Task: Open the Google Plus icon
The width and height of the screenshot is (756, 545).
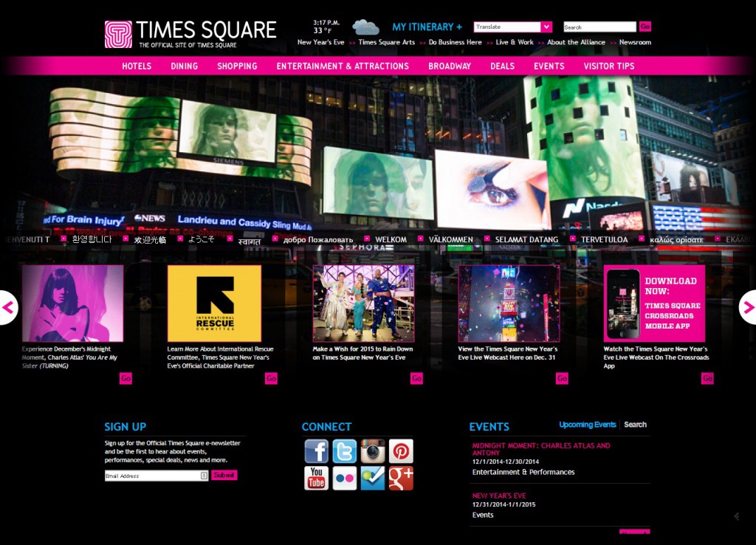Action: [x=401, y=478]
